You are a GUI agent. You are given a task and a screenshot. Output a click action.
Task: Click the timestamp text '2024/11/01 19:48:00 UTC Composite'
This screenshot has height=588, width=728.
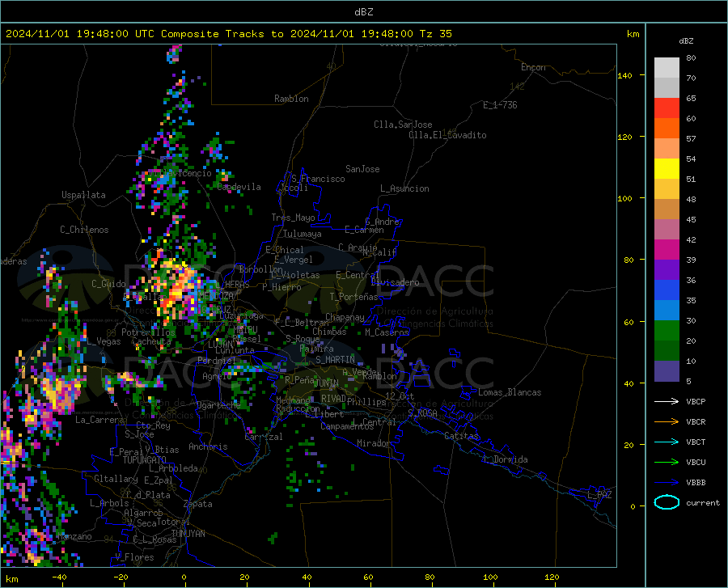coord(112,34)
